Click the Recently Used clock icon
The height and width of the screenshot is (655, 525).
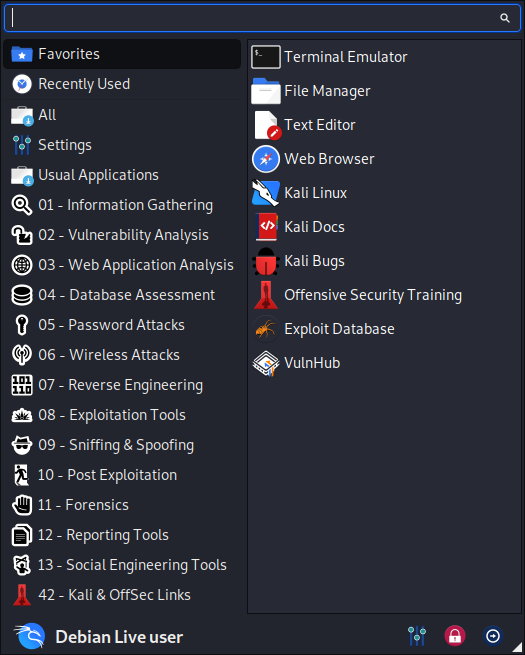click(x=22, y=84)
